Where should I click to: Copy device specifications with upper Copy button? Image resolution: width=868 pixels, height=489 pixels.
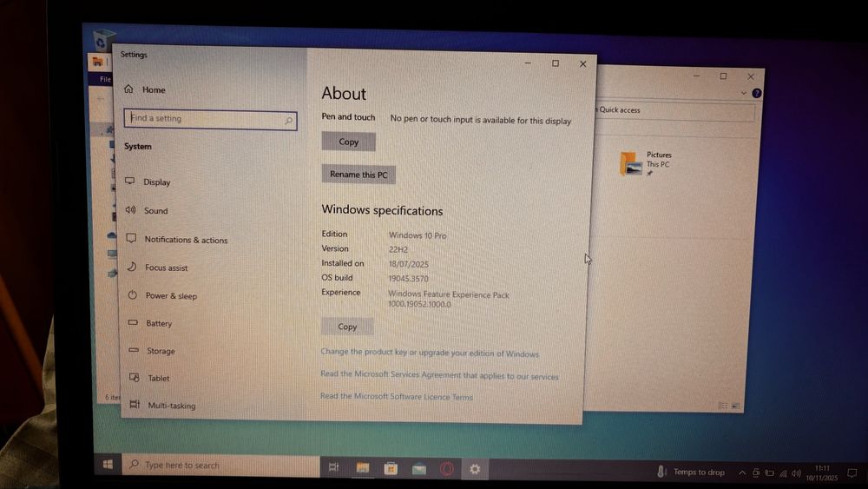(x=348, y=142)
